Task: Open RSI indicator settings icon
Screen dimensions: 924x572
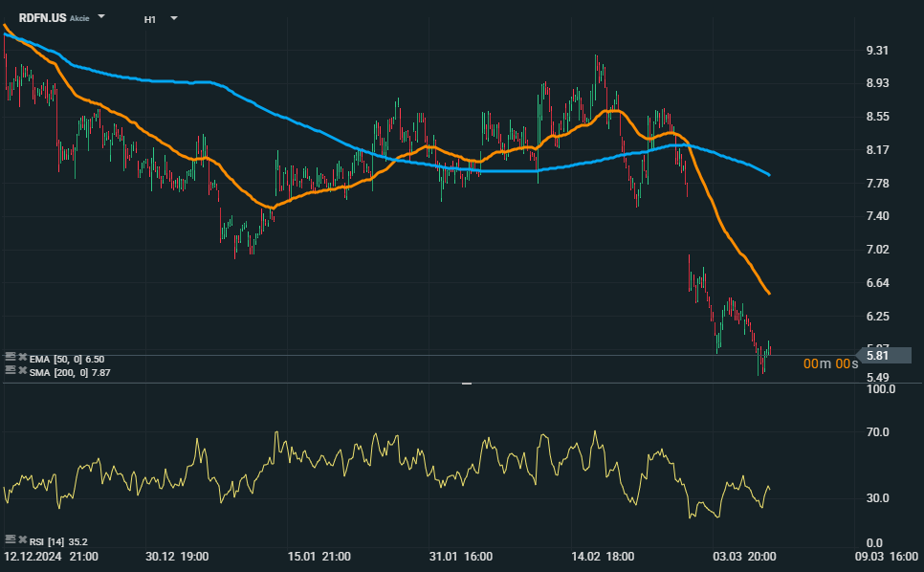Action: pyautogui.click(x=10, y=539)
